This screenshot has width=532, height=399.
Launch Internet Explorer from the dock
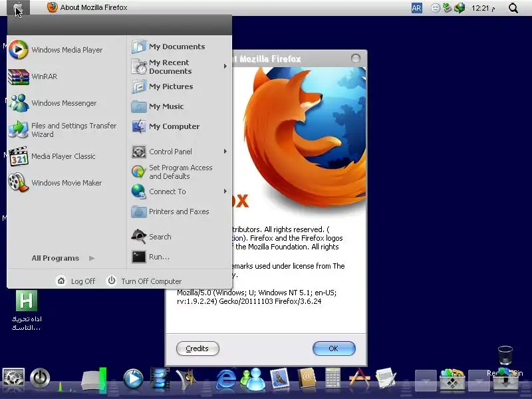pos(226,378)
